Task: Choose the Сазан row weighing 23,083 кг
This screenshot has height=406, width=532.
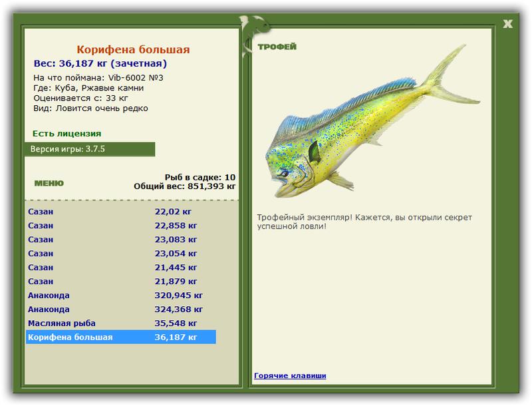Action: [x=121, y=240]
